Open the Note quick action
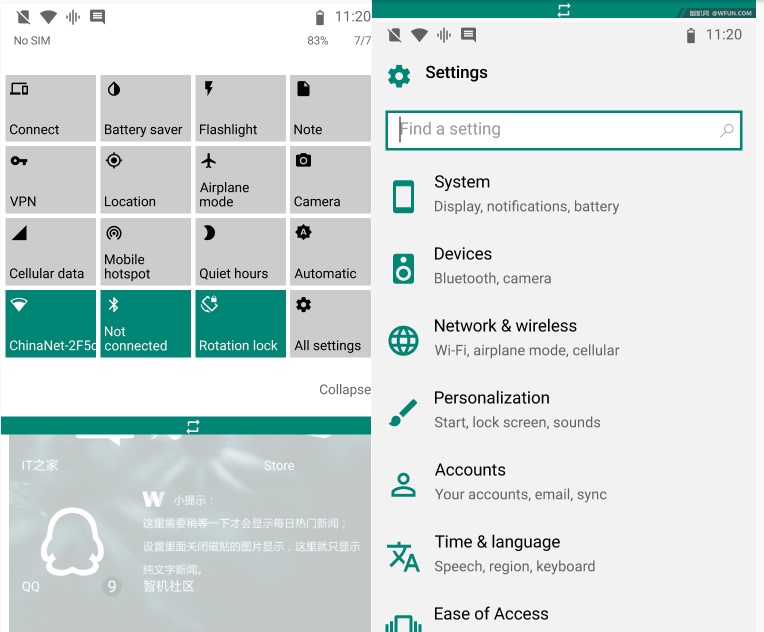The width and height of the screenshot is (764, 632). click(329, 108)
